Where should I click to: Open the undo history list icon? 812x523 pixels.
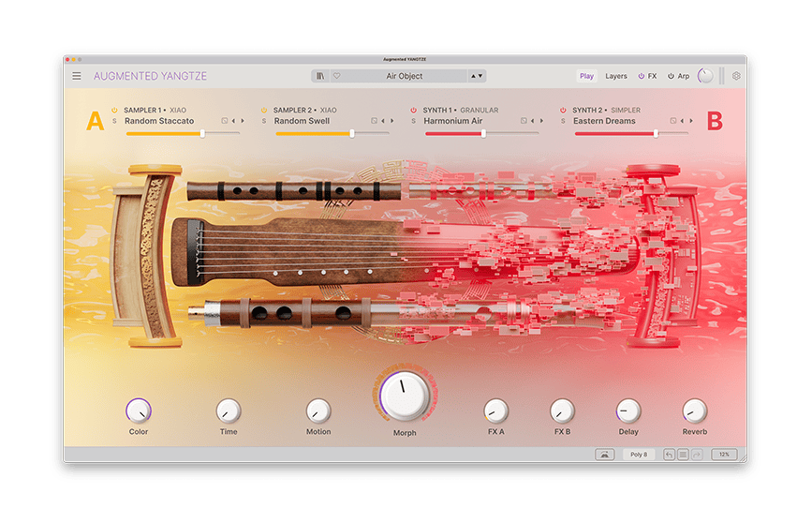(x=683, y=455)
